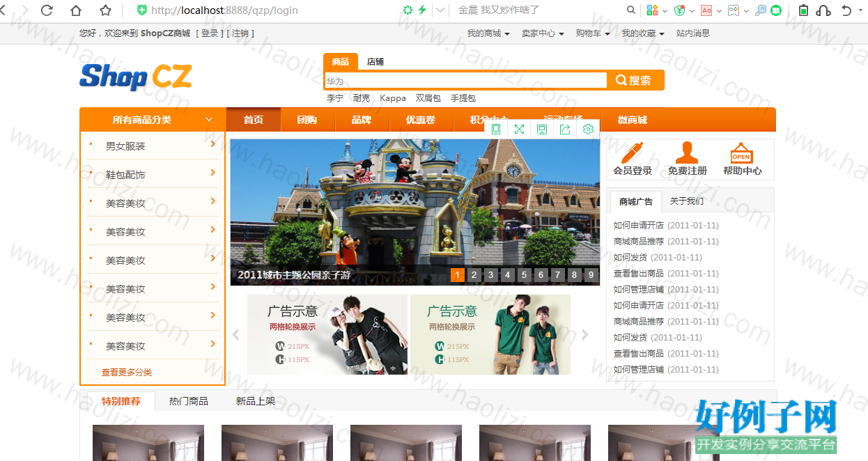This screenshot has height=461, width=868.
Task: Reload the page with the refresh icon
Action: coord(47,10)
